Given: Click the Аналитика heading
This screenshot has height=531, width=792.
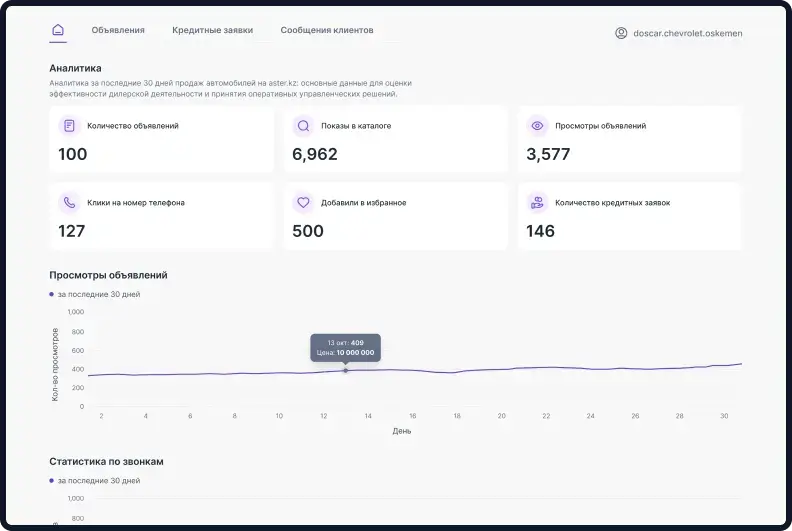Looking at the screenshot, I should tap(75, 68).
